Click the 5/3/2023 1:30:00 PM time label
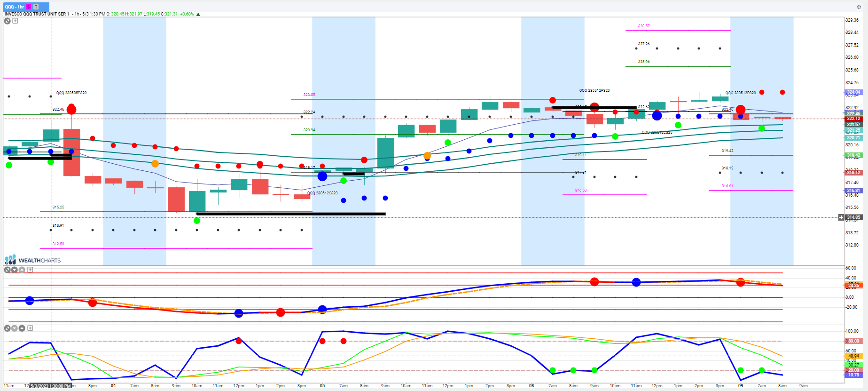This screenshot has width=868, height=391. (x=51, y=386)
